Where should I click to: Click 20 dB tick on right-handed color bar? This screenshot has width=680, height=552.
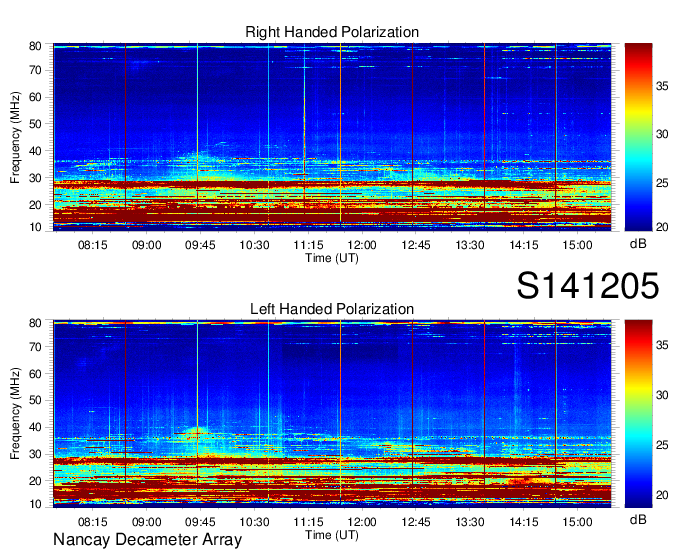pyautogui.click(x=662, y=227)
